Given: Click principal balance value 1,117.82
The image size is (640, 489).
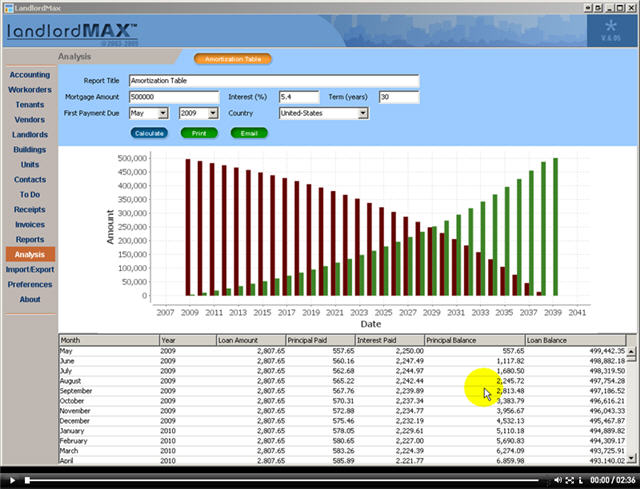Looking at the screenshot, I should click(510, 361).
